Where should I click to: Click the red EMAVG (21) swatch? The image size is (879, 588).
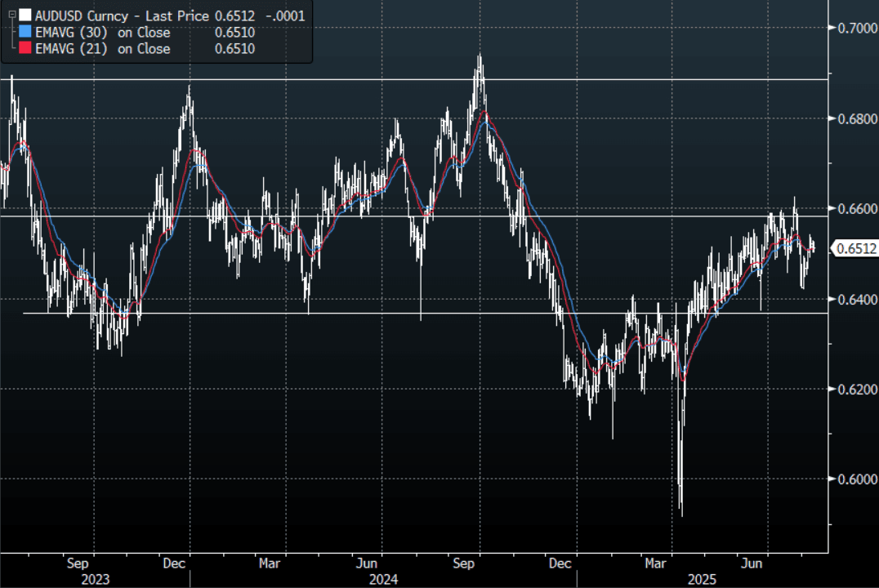[x=25, y=49]
